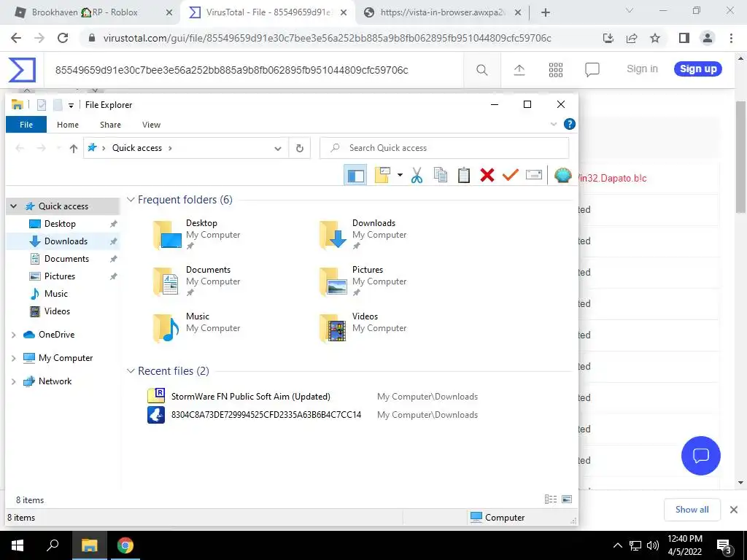Click the VirusTotal Sign up button

tap(698, 69)
